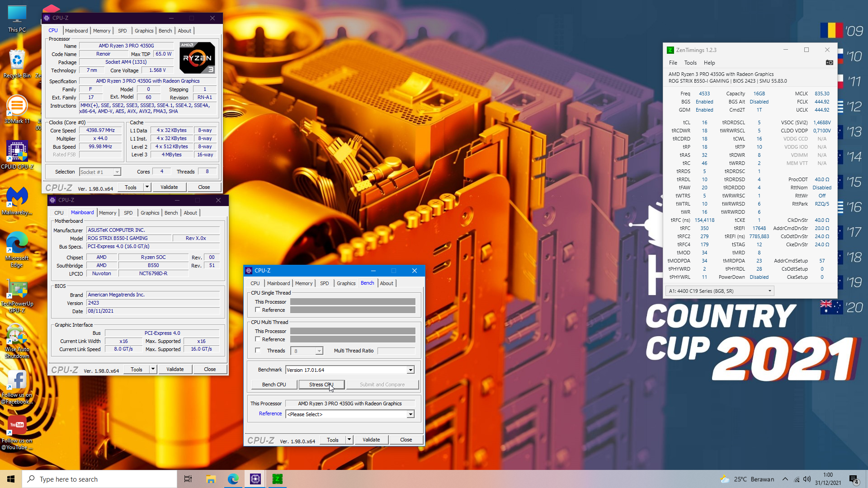Image resolution: width=868 pixels, height=488 pixels.
Task: Click Validate in the top CPU-Z window
Action: (169, 187)
